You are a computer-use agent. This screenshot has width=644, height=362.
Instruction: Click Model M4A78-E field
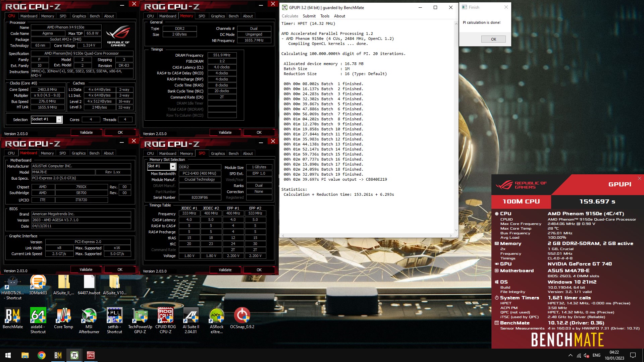pyautogui.click(x=63, y=172)
